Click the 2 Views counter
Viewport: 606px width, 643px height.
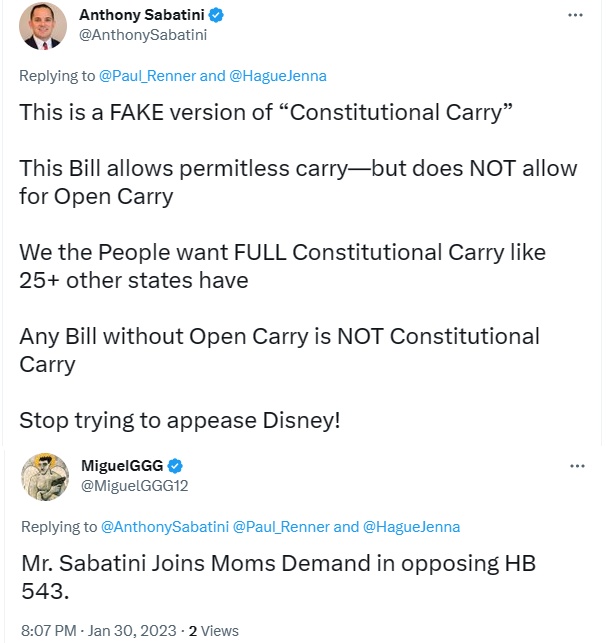tap(214, 631)
